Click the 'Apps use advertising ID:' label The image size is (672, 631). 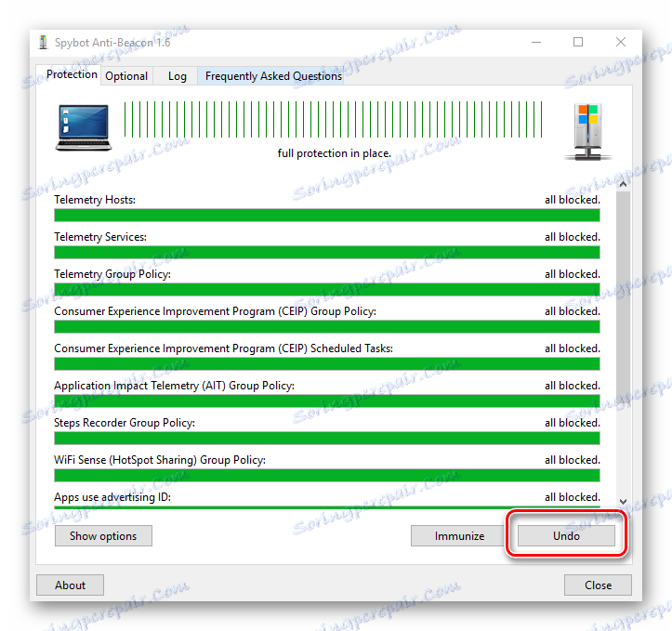coord(112,497)
